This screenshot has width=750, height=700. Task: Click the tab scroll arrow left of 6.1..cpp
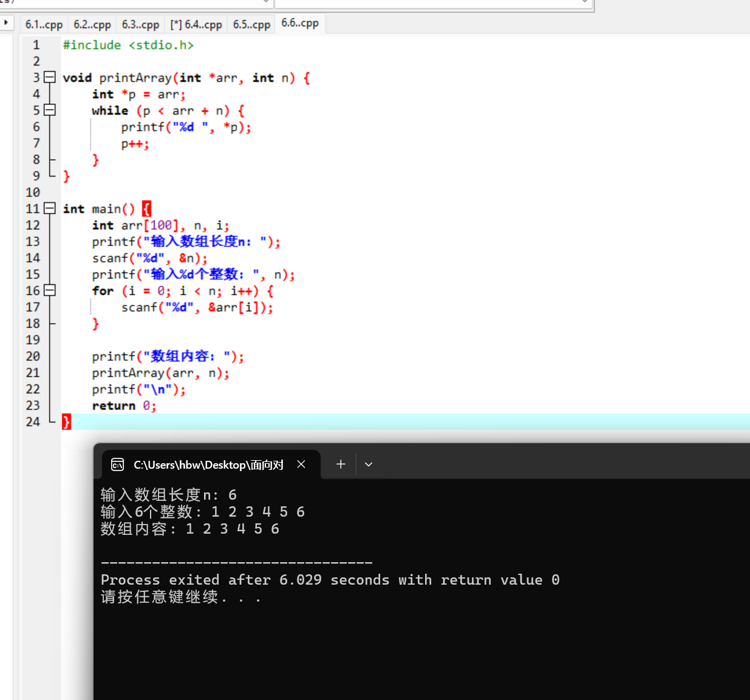click(7, 23)
